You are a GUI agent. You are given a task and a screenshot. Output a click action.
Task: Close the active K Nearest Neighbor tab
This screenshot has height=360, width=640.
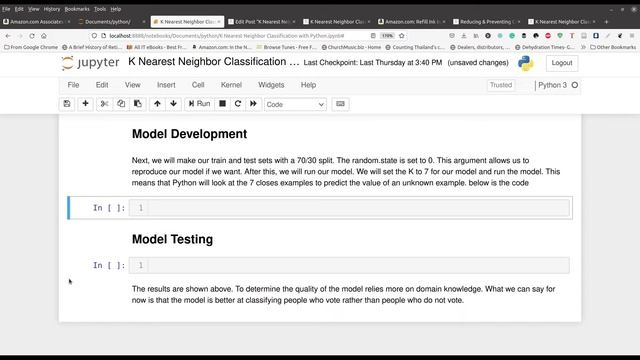[x=219, y=22]
